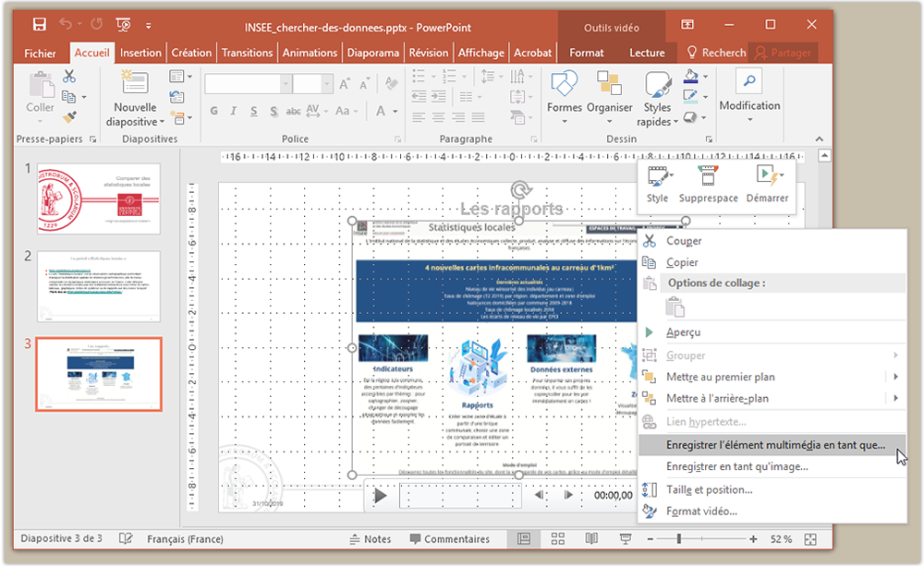Expand the Nouvelle diapositive dropdown
924x566 pixels.
(162, 122)
